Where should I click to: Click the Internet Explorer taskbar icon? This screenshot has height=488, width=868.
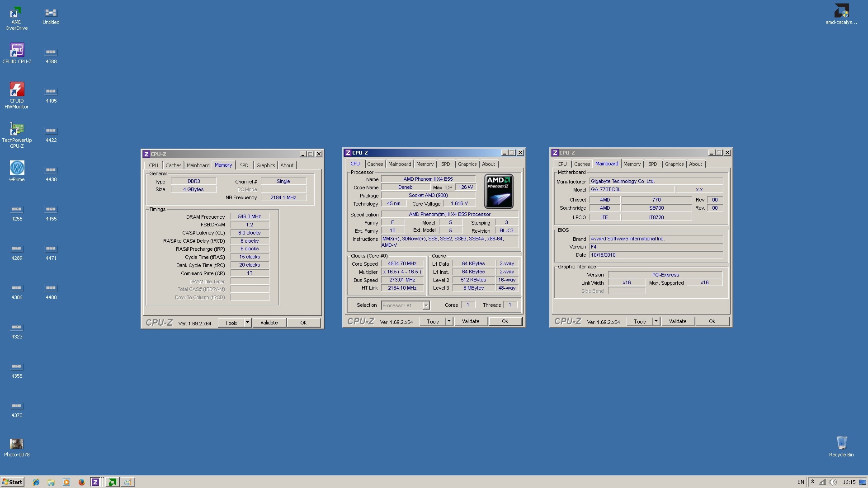tap(36, 482)
